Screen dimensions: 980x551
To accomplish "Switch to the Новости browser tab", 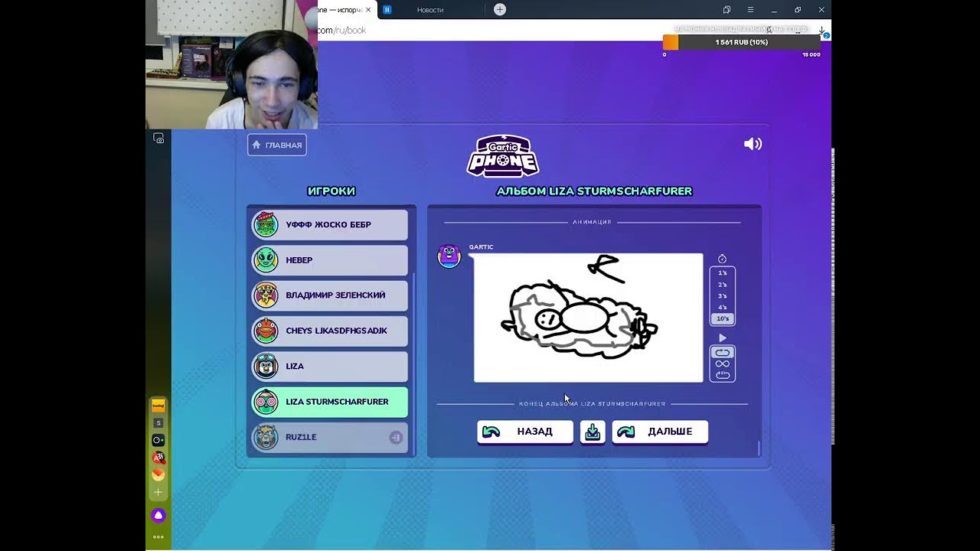I will [430, 10].
